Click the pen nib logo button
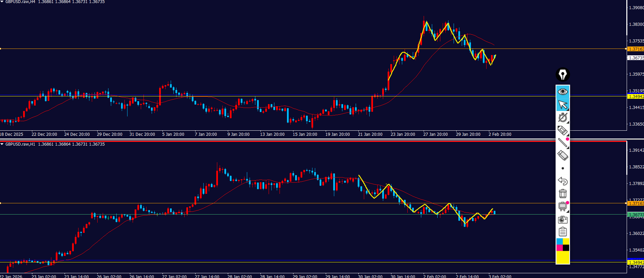644x278 pixels. (x=563, y=75)
